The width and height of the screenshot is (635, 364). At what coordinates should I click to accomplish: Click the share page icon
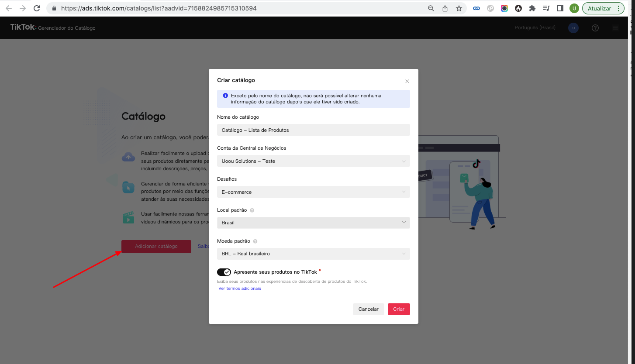point(445,8)
